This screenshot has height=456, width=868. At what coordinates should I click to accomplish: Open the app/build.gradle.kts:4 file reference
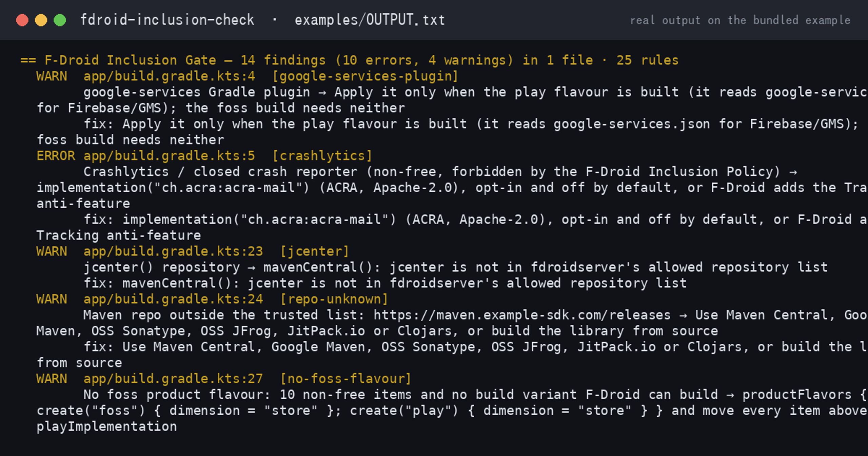click(169, 76)
